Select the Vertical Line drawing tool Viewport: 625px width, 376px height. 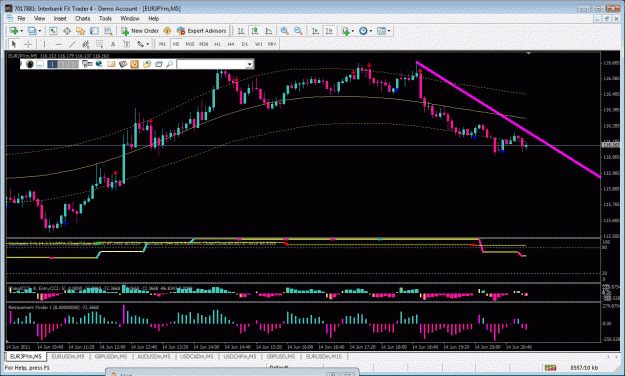pos(44,44)
